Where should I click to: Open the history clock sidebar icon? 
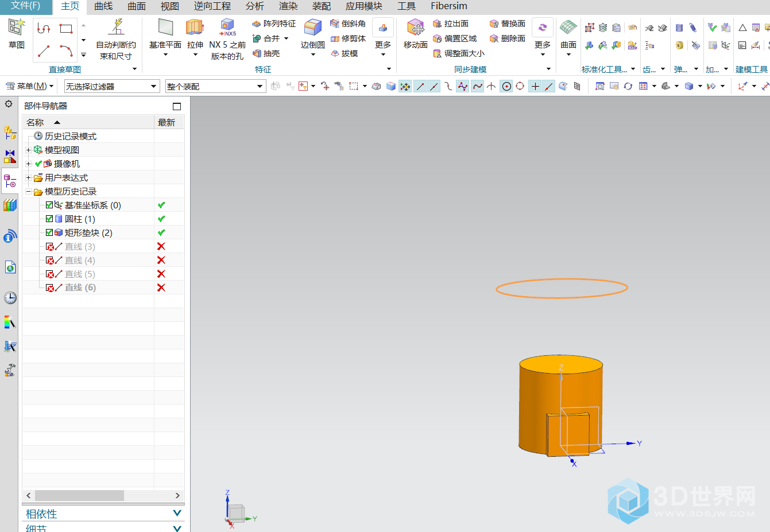pyautogui.click(x=10, y=297)
